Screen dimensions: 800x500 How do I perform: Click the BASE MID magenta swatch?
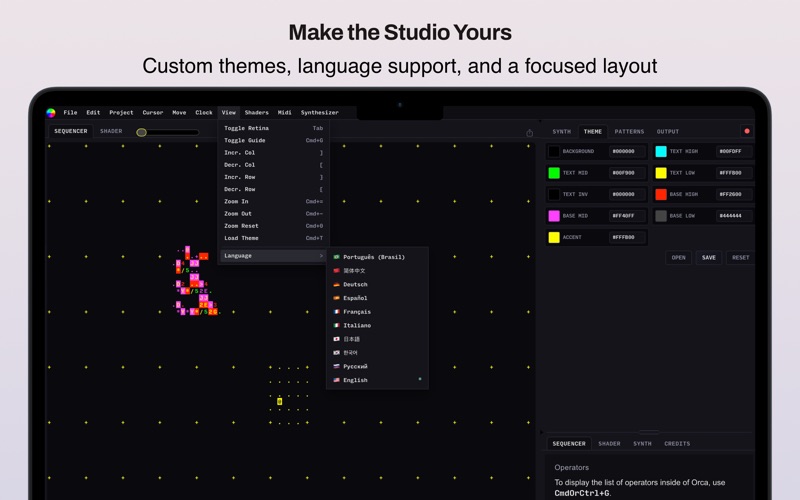coord(554,216)
